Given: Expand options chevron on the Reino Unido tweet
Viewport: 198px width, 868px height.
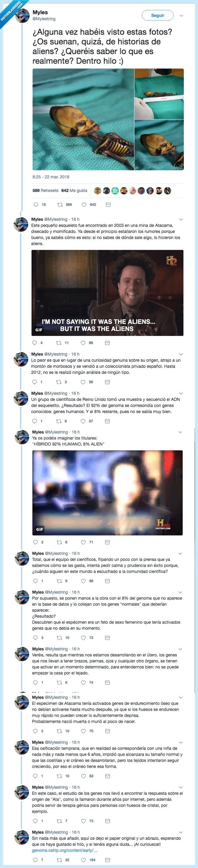Looking at the screenshot, I should click(x=181, y=393).
